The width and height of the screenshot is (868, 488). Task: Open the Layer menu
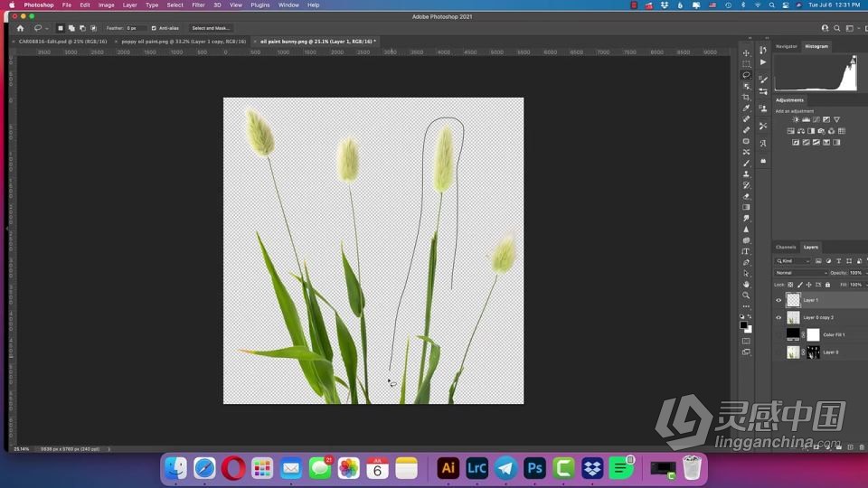pyautogui.click(x=129, y=5)
